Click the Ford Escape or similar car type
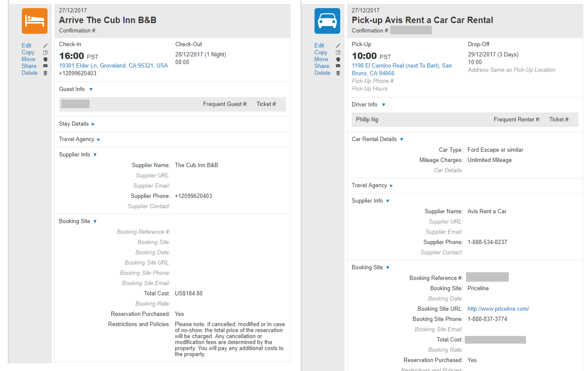Image resolution: width=588 pixels, height=371 pixels. [x=495, y=150]
